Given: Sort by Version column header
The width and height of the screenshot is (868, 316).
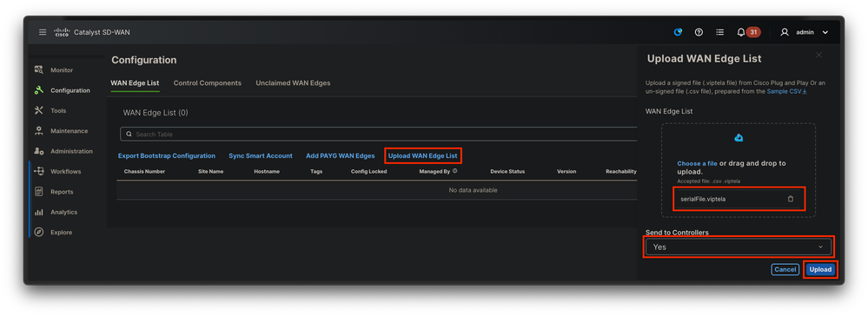Looking at the screenshot, I should point(567,172).
